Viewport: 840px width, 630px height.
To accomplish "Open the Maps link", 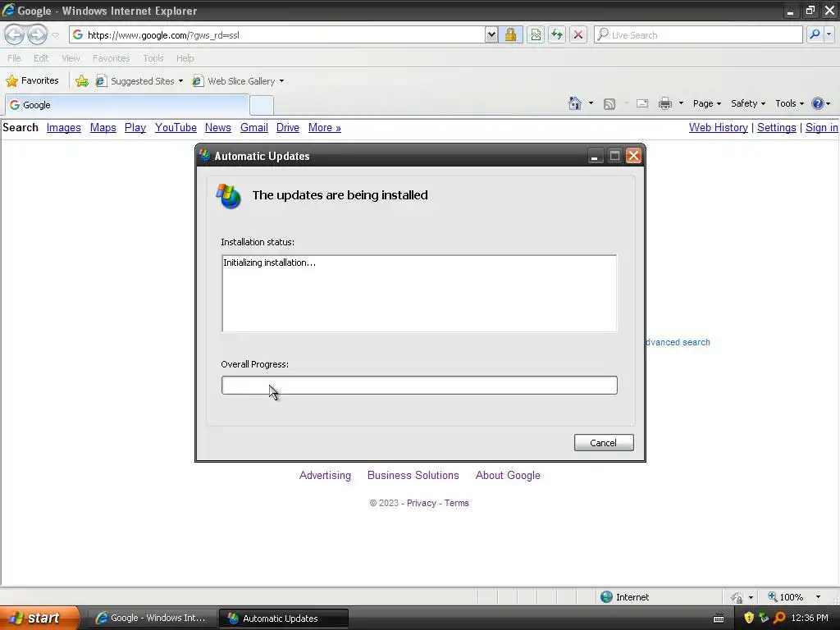I will click(x=103, y=127).
